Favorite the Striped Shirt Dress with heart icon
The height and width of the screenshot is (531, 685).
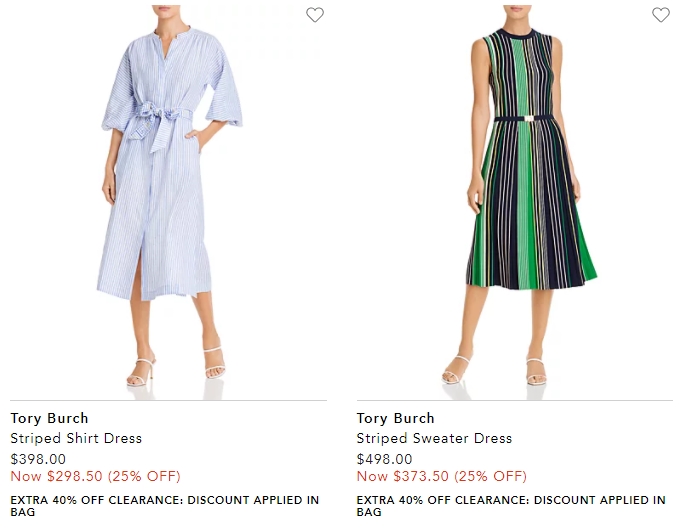[x=315, y=15]
